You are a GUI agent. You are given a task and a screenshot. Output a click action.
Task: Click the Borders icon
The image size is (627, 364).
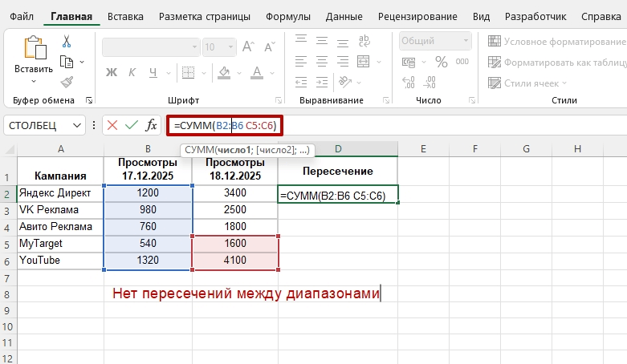click(x=188, y=72)
